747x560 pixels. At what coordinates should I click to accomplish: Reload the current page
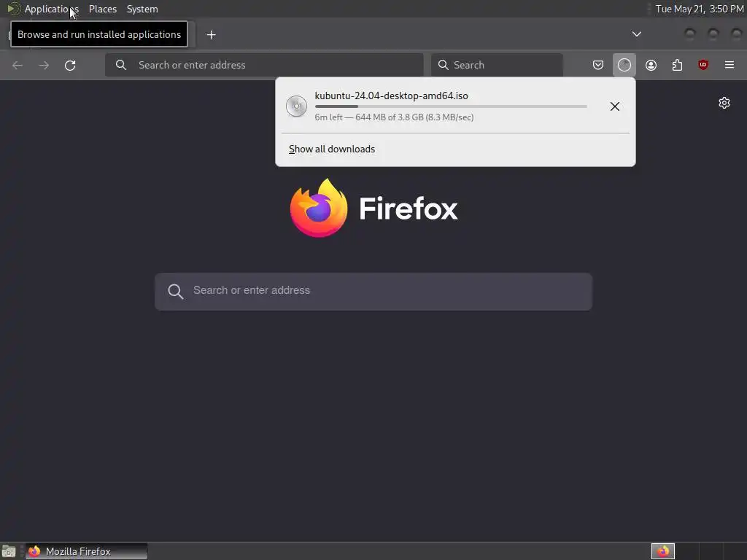(x=70, y=65)
